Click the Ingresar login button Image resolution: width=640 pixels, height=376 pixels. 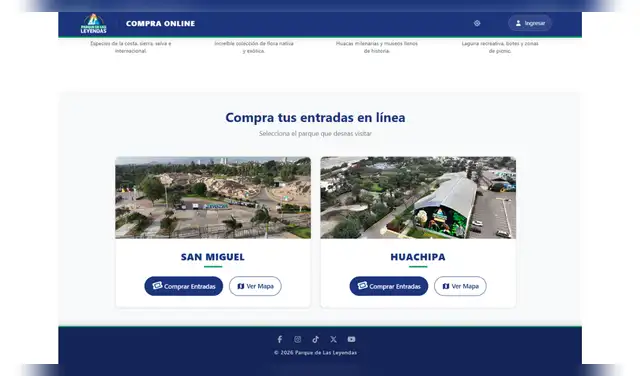tap(530, 23)
